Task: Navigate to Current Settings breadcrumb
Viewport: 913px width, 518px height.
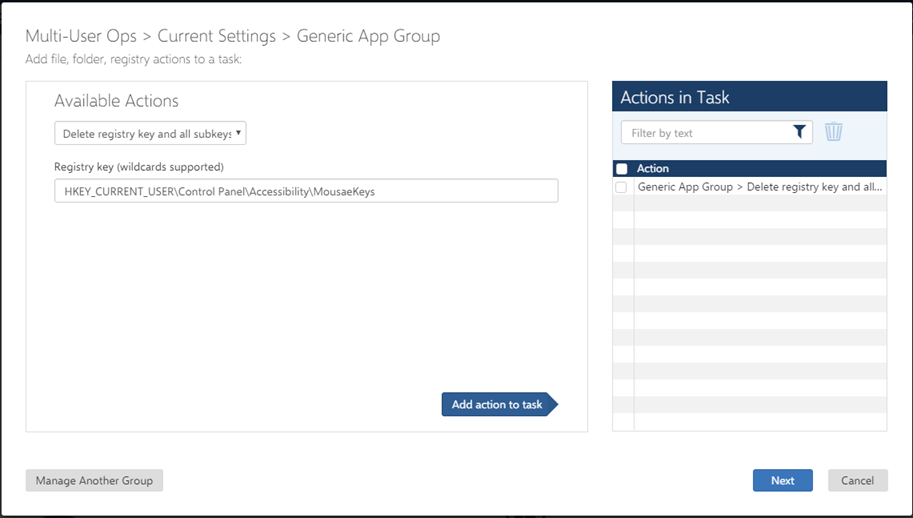Action: pyautogui.click(x=215, y=36)
